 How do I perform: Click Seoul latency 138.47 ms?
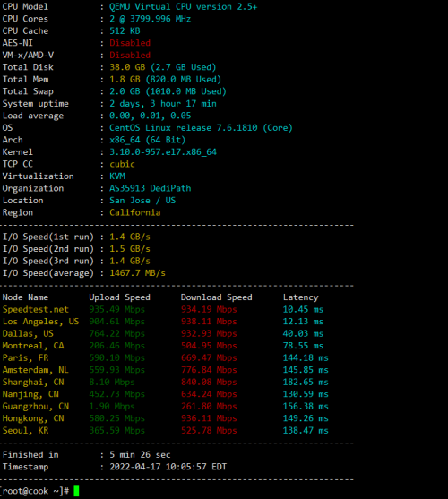click(x=306, y=430)
